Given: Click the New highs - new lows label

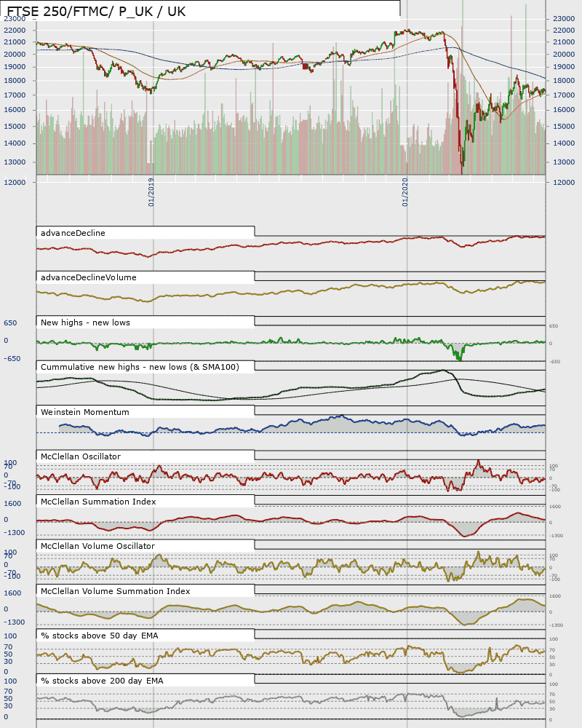Looking at the screenshot, I should coord(85,323).
